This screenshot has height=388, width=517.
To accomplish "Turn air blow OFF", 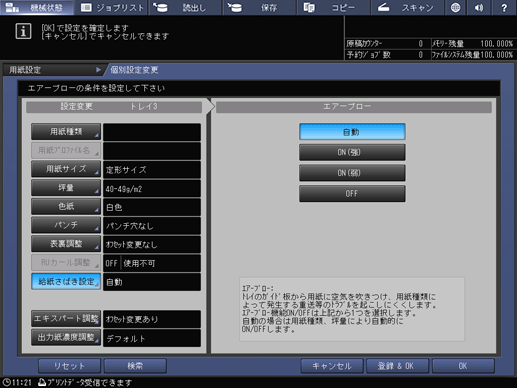I will tap(352, 194).
